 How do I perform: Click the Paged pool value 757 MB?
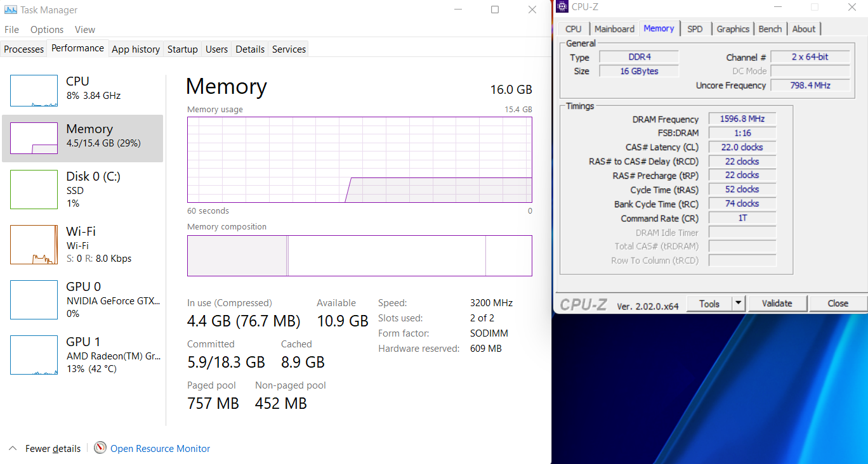[x=213, y=403]
